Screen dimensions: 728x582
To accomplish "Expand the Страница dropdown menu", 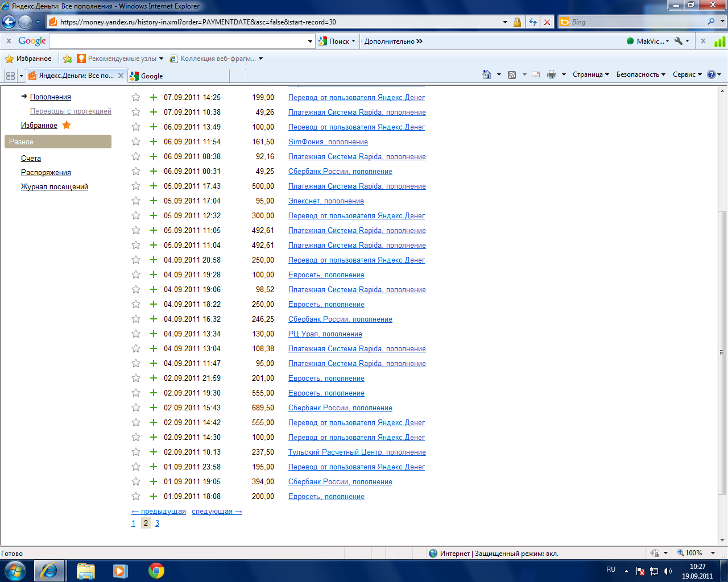I will [590, 74].
